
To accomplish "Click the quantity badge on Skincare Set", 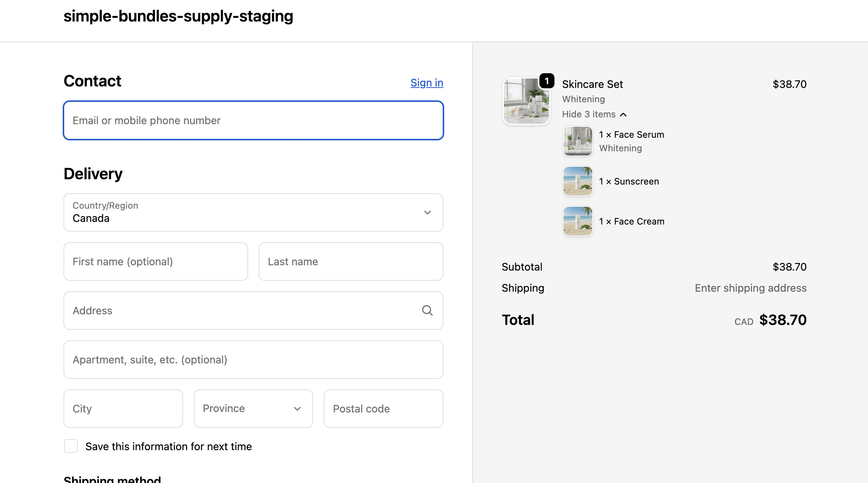I will point(547,81).
